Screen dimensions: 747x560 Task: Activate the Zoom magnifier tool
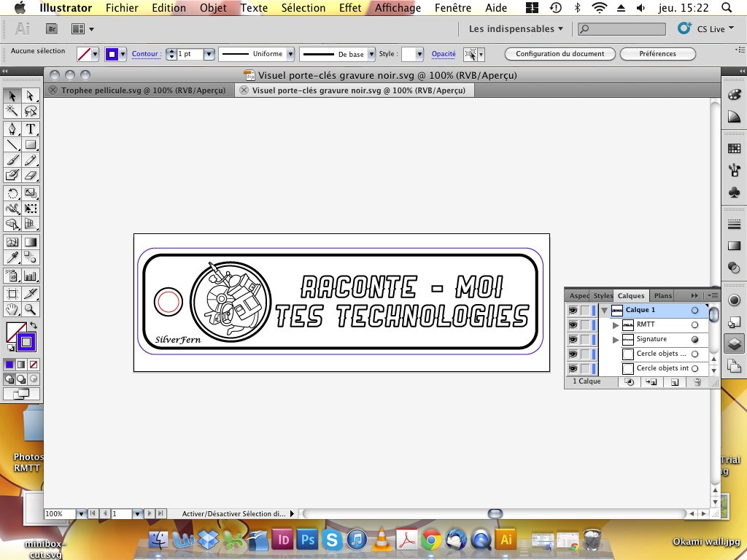(31, 310)
